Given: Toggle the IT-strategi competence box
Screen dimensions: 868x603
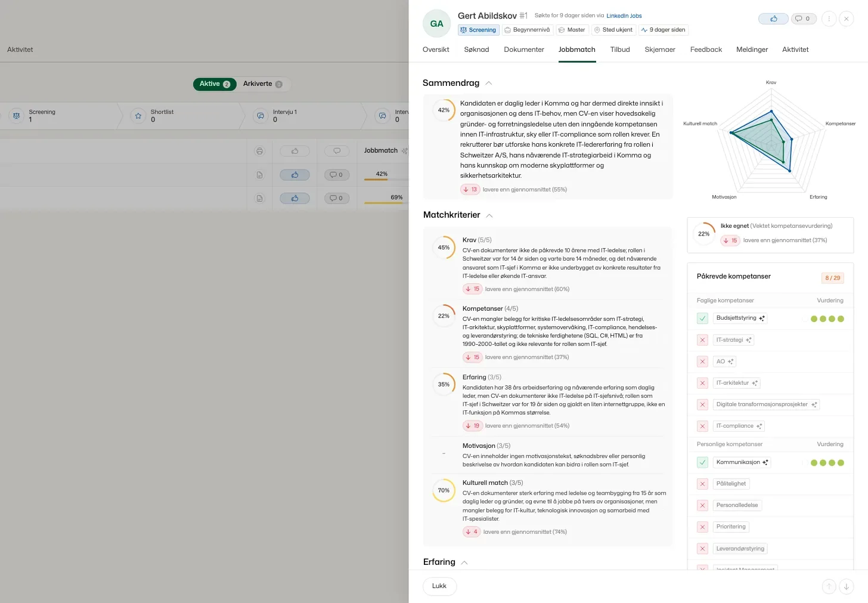Looking at the screenshot, I should 702,340.
